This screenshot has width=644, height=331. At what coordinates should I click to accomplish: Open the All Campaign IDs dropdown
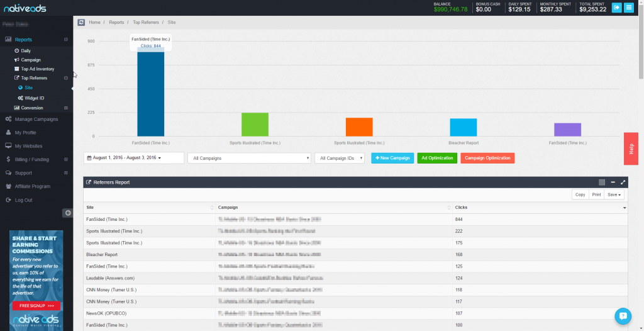[x=340, y=158]
